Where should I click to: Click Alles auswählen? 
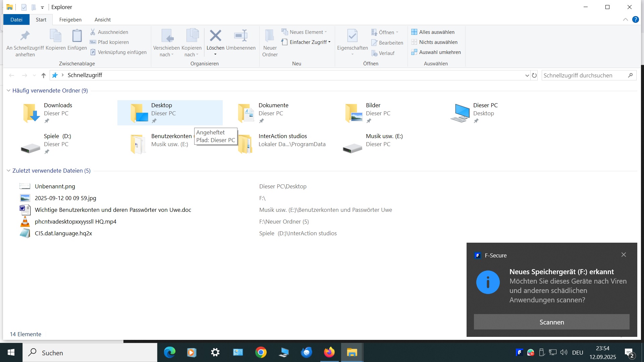click(x=433, y=32)
